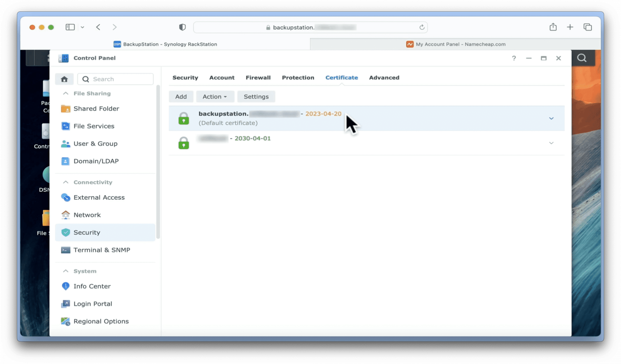Click the Control Panel window title
The image size is (621, 364).
tap(94, 58)
